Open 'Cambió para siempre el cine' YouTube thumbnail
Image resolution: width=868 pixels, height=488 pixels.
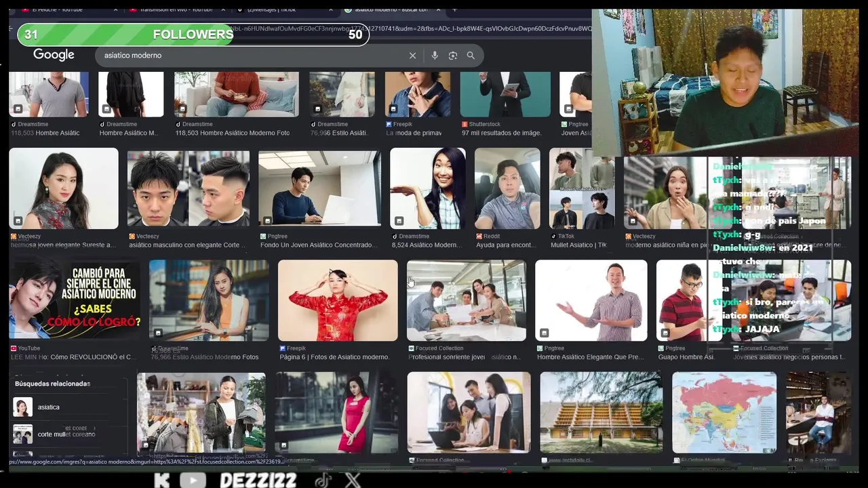click(75, 300)
